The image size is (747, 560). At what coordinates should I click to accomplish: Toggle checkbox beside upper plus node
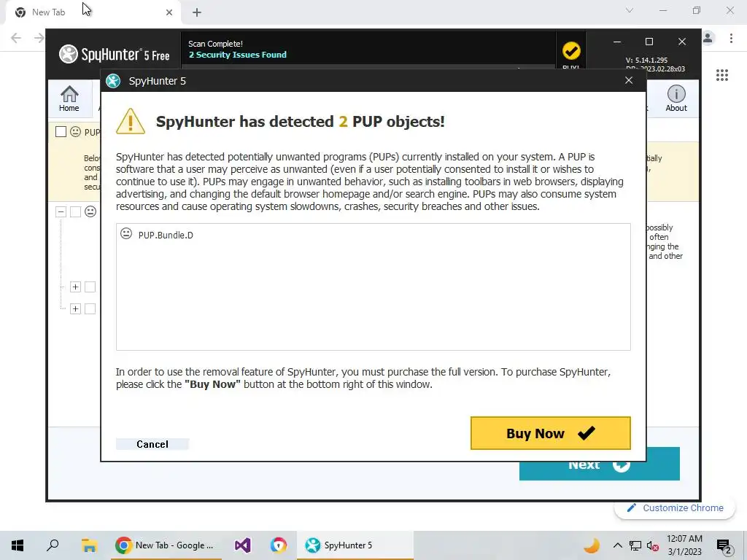(x=90, y=287)
